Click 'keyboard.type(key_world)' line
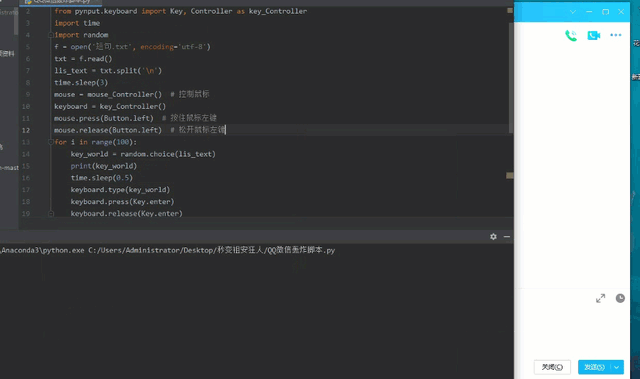Viewport: 640px width, 379px height. [x=120, y=190]
